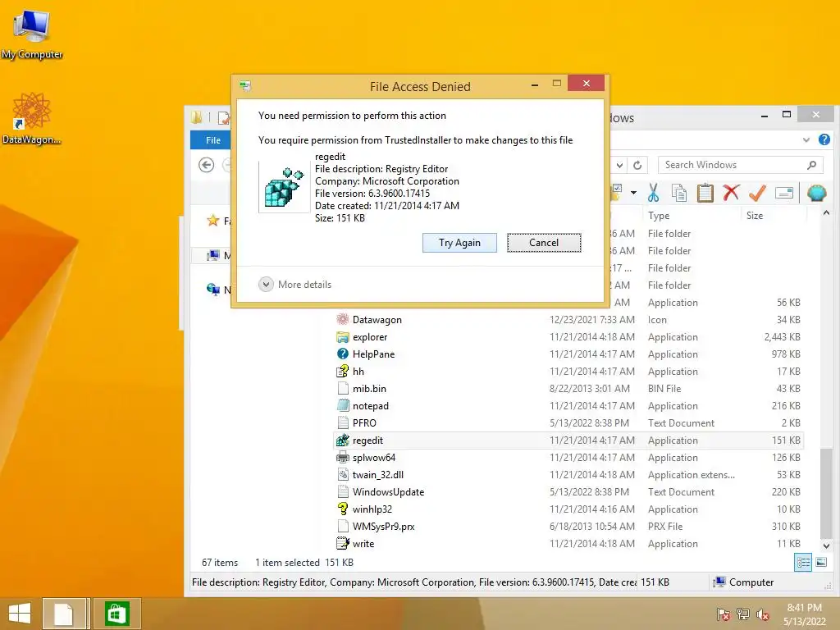The height and width of the screenshot is (630, 840).
Task: Select the HelpPane file
Action: (373, 354)
